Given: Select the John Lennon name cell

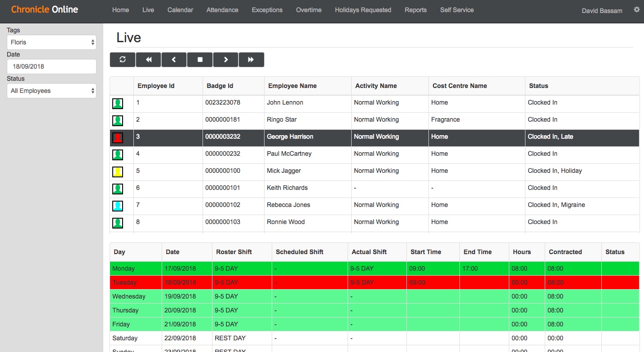Looking at the screenshot, I should [x=308, y=103].
